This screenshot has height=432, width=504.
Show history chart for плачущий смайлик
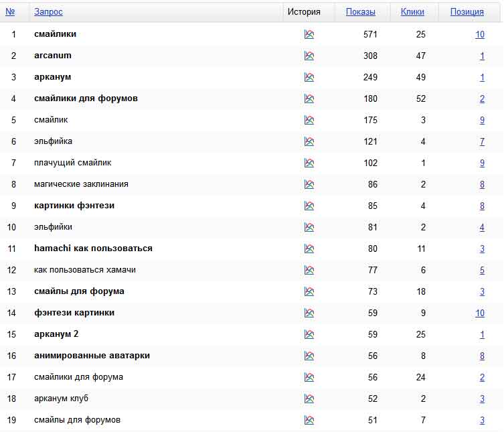[x=309, y=163]
